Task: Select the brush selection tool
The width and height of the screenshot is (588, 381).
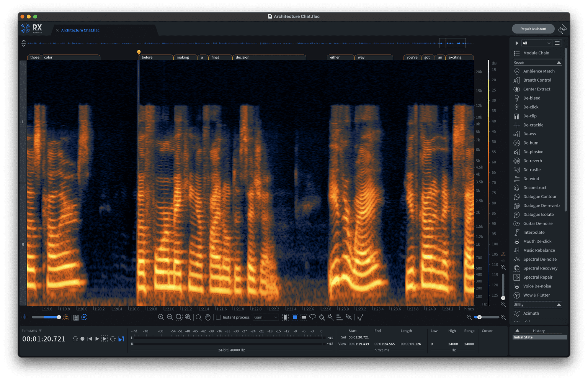Action: point(322,317)
